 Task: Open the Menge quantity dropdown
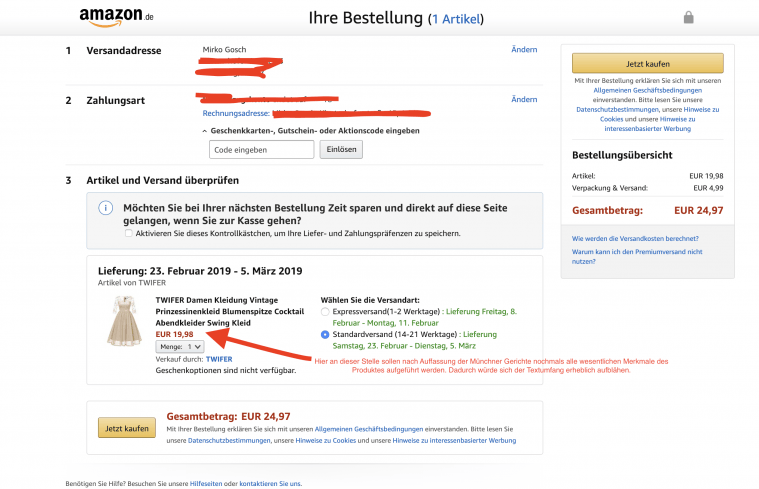click(180, 346)
